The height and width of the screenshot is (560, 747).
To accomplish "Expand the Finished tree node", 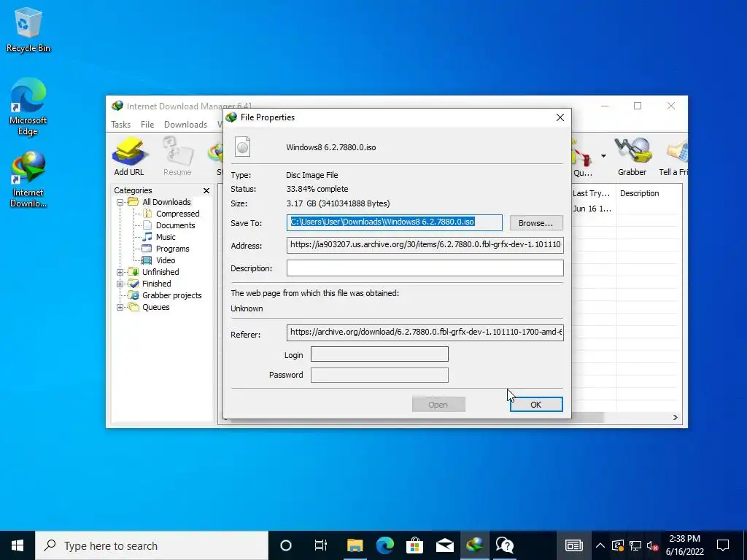I will pyautogui.click(x=120, y=284).
